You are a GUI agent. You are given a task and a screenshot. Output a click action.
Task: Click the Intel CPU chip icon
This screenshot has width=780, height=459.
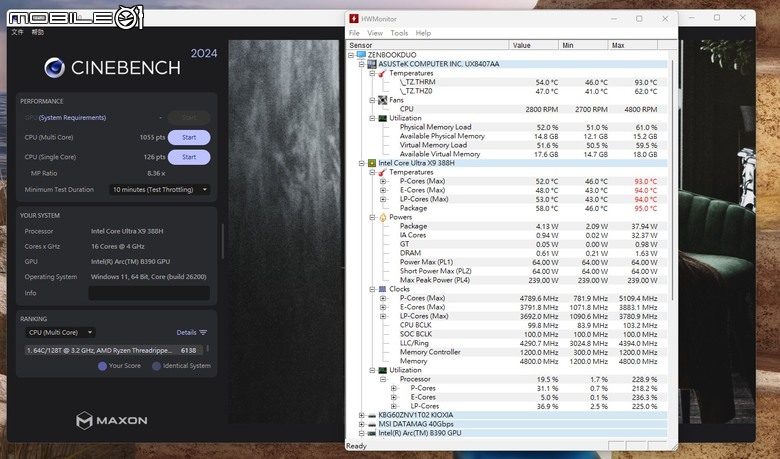[x=372, y=163]
